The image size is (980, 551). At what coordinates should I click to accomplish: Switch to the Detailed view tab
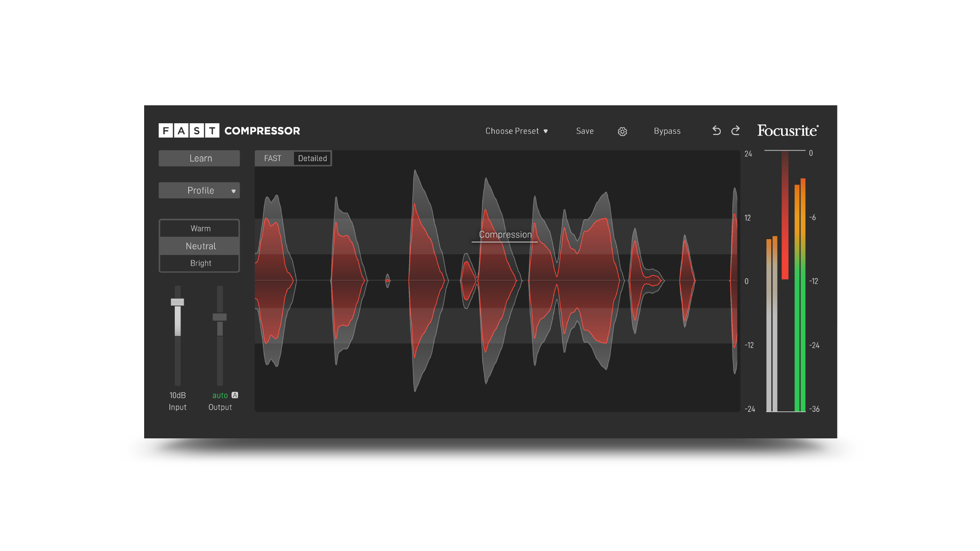[312, 158]
